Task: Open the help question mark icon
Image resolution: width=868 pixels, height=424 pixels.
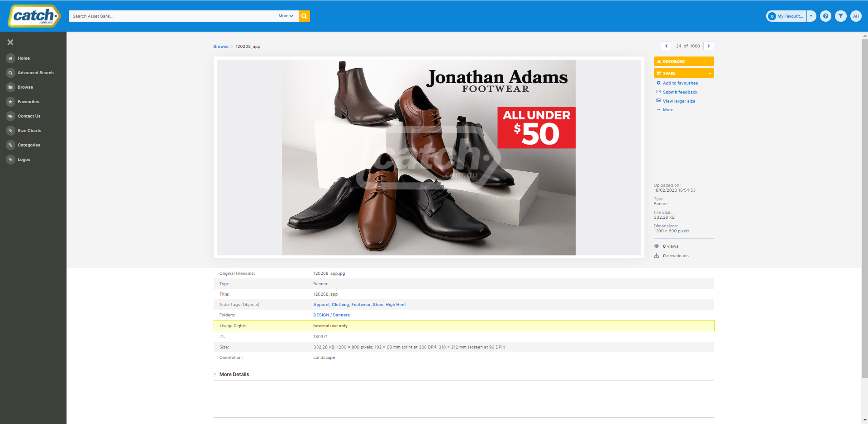Action: point(825,16)
